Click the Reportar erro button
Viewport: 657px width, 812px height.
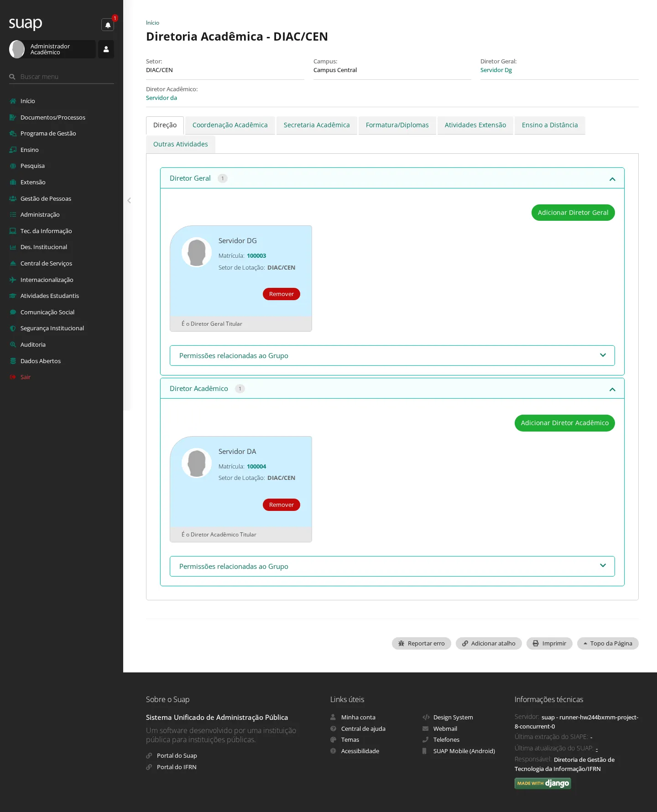(x=422, y=644)
